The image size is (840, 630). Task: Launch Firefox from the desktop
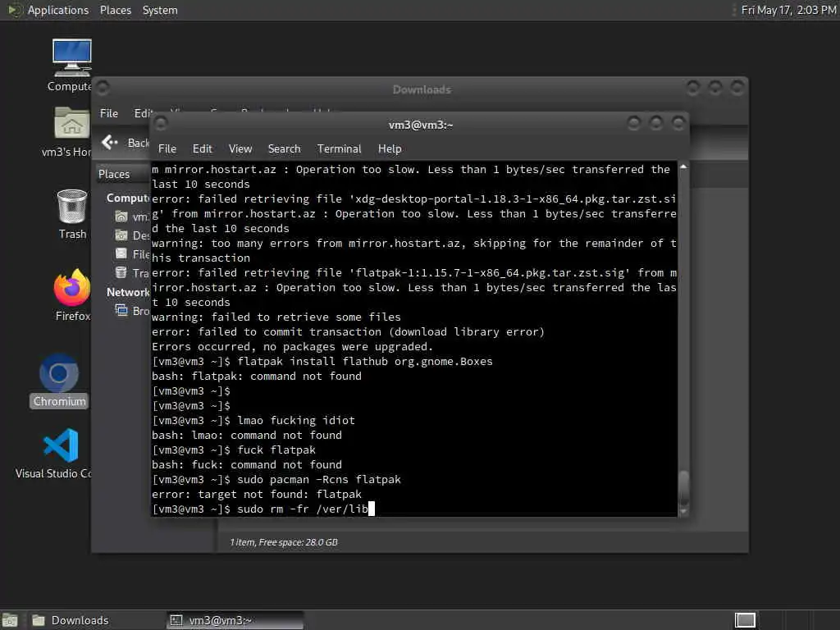point(72,288)
